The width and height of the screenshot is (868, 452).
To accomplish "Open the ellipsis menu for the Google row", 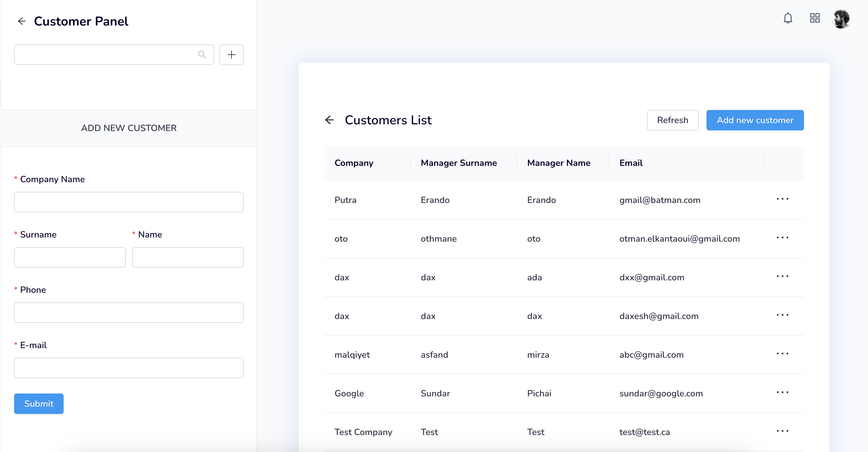I will [x=782, y=392].
